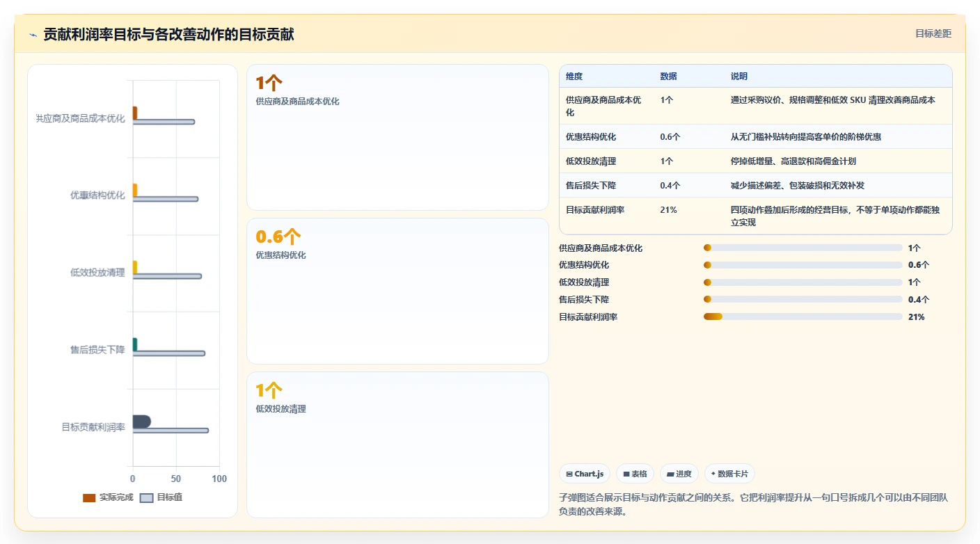Click the 21% value next to progress bar

pos(916,317)
